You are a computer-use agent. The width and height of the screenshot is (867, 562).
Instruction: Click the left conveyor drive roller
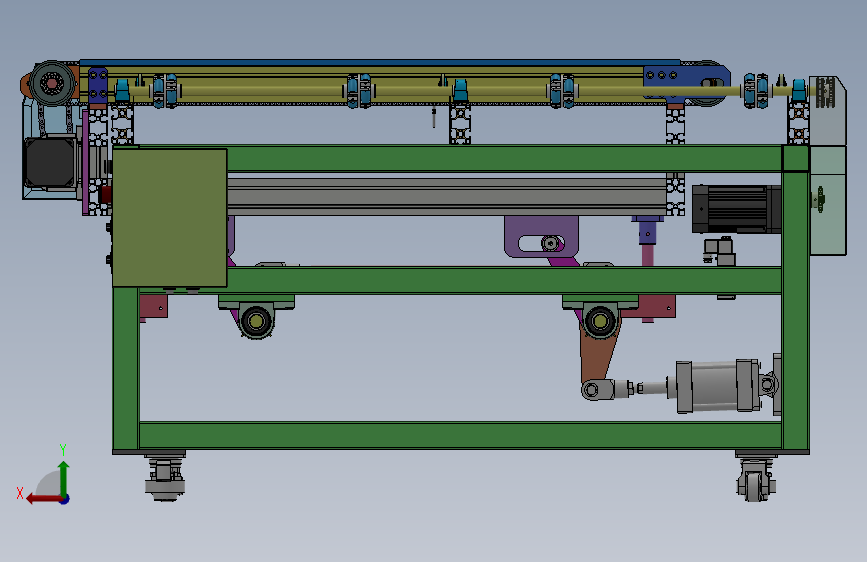pos(52,84)
